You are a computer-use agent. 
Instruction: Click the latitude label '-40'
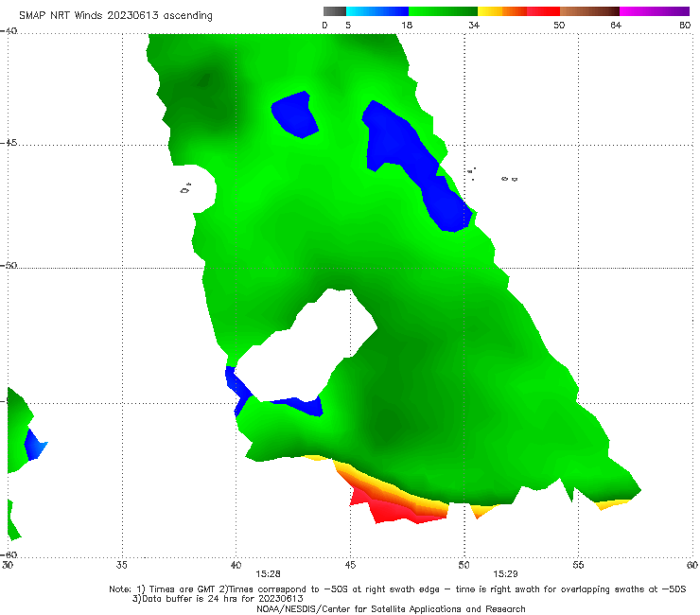[x=9, y=31]
